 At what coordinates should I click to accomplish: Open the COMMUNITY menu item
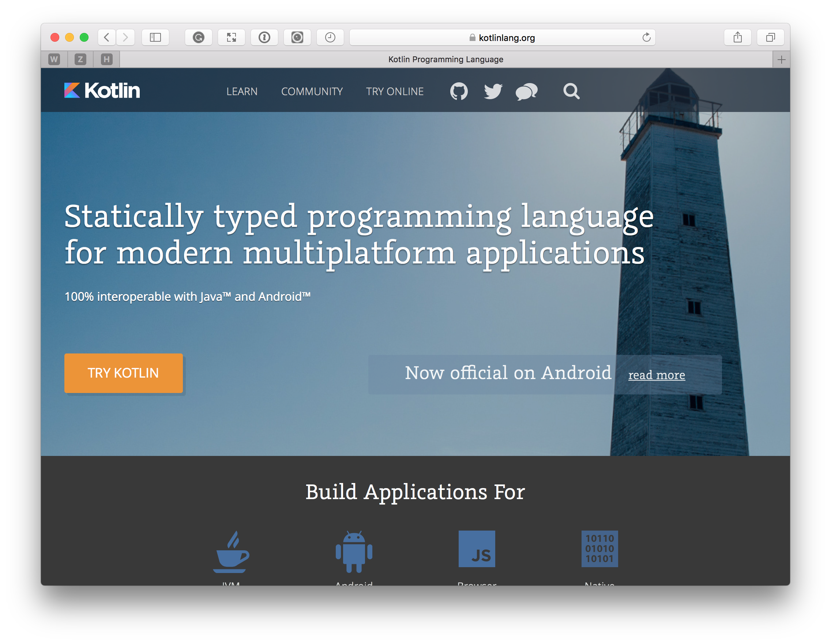312,91
